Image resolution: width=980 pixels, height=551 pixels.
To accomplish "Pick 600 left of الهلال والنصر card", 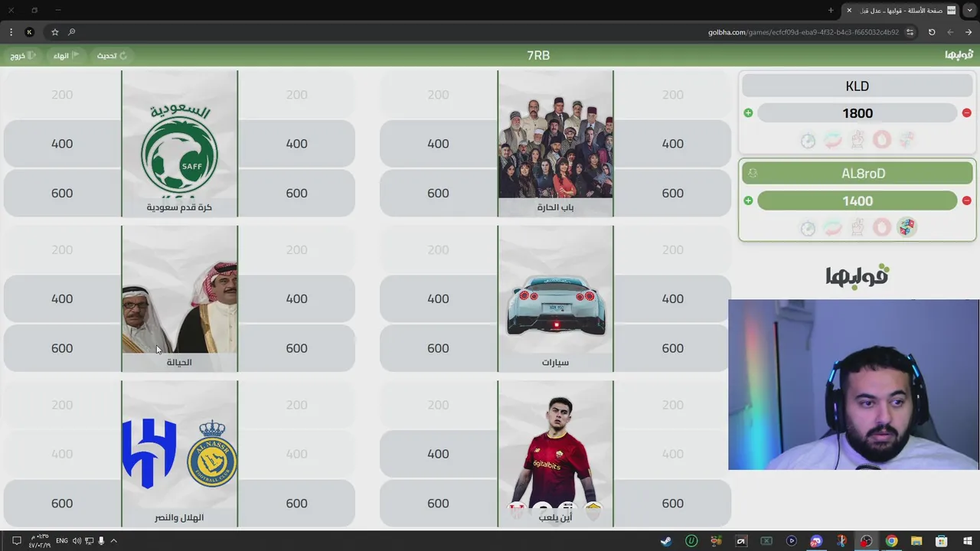I will click(62, 504).
